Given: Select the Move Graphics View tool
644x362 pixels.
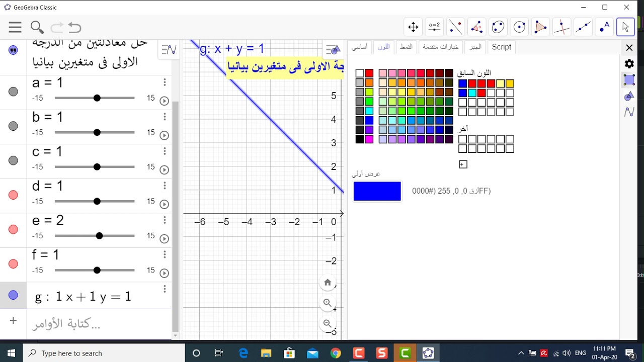Looking at the screenshot, I should click(x=413, y=27).
